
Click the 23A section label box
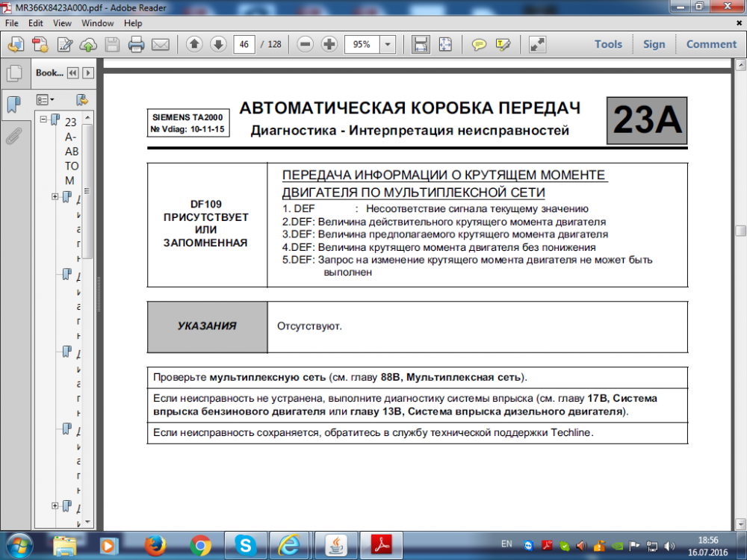[647, 120]
